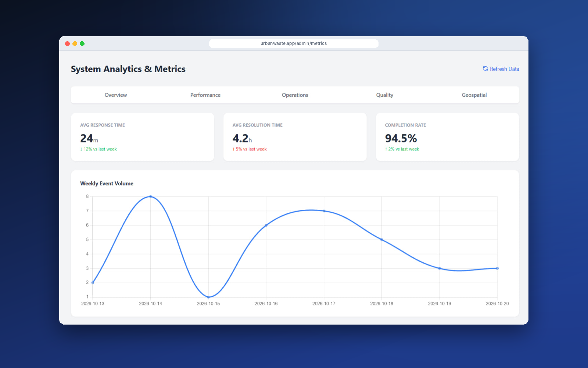Click the chart data point for 2026-10-16
The image size is (588, 368).
click(x=266, y=225)
